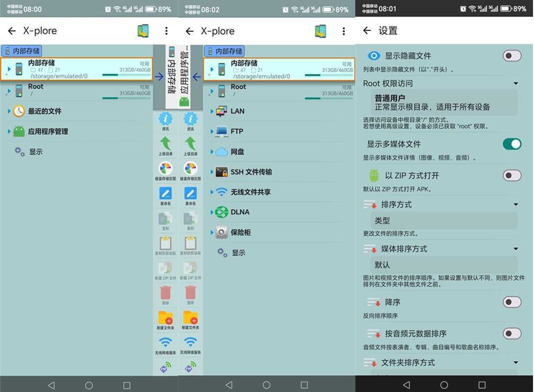Viewport: 534px width, 392px height.
Task: Tap the 普通用户 selection box
Action: pyautogui.click(x=444, y=102)
